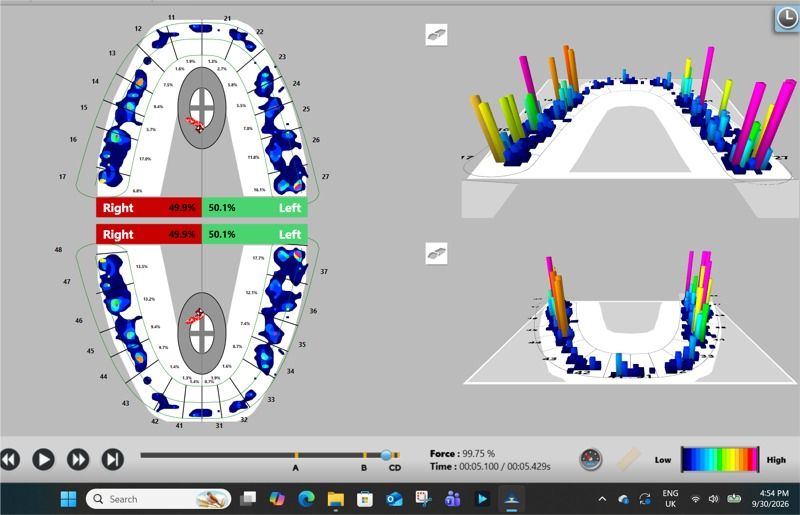Select tooth label 21 on upper arch

(x=227, y=18)
